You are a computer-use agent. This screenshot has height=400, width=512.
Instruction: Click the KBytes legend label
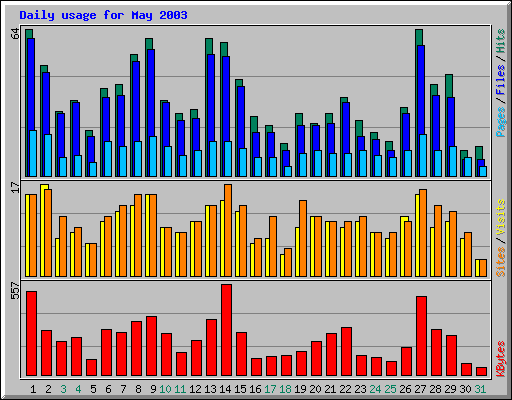click(x=500, y=359)
